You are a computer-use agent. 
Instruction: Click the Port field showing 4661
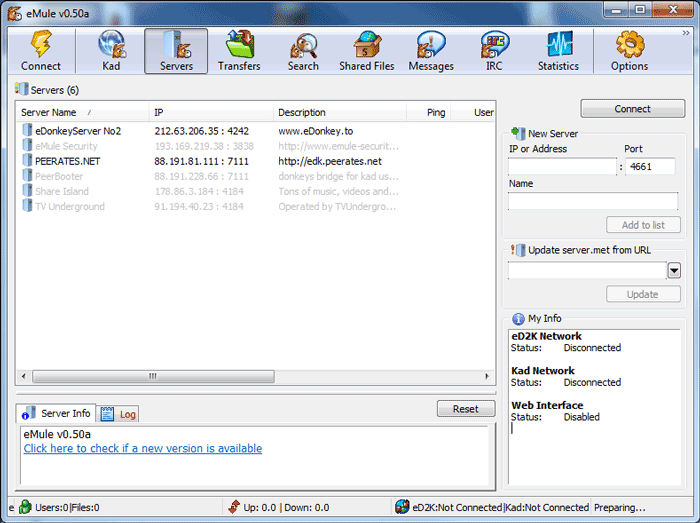point(650,166)
